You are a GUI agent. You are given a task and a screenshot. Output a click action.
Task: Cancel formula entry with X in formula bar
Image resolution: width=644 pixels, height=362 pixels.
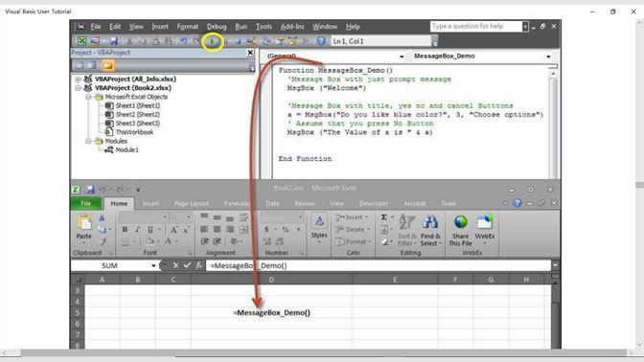click(175, 265)
